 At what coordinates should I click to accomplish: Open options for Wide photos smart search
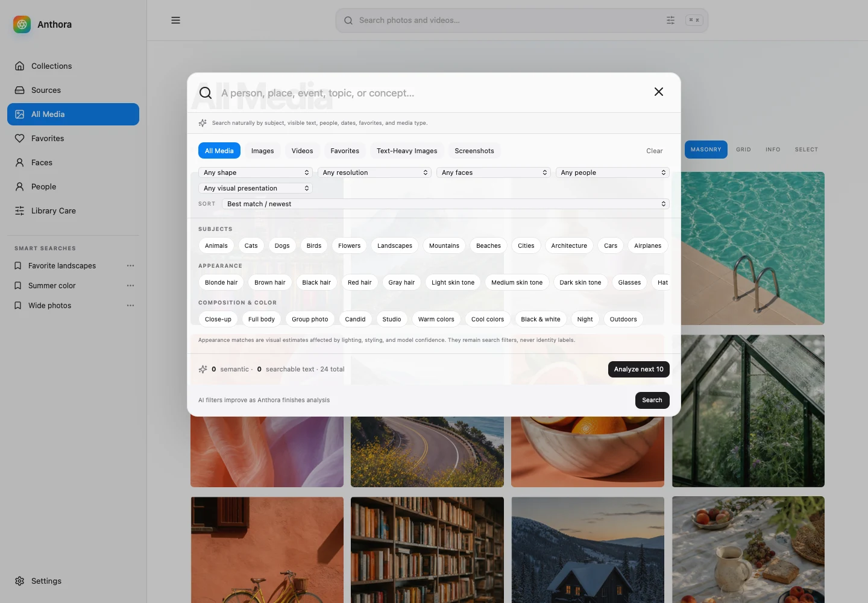(x=130, y=305)
